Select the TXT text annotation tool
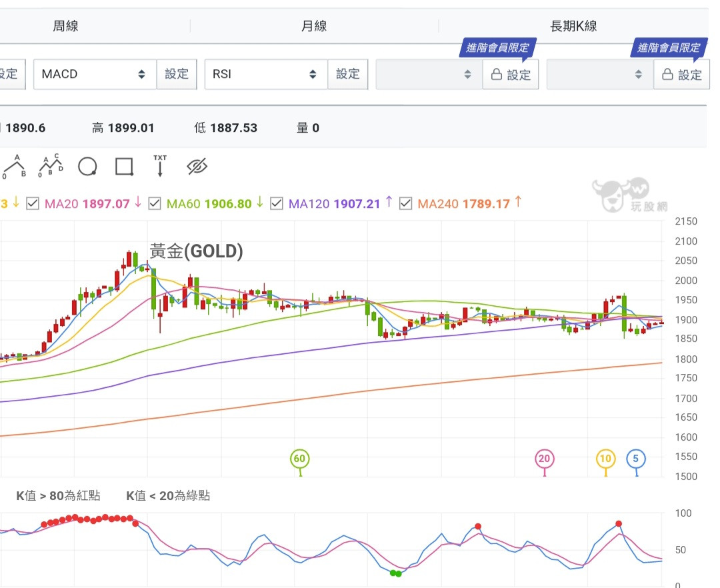 click(160, 166)
